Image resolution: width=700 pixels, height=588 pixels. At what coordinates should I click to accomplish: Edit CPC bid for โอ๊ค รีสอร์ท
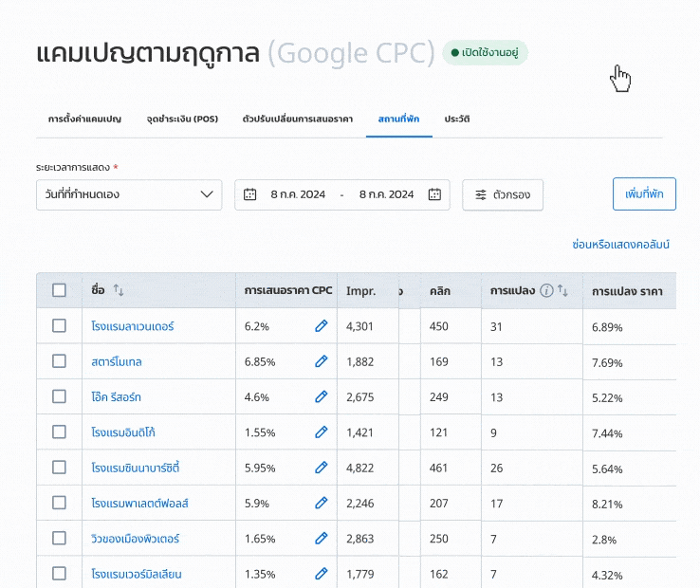pyautogui.click(x=321, y=396)
